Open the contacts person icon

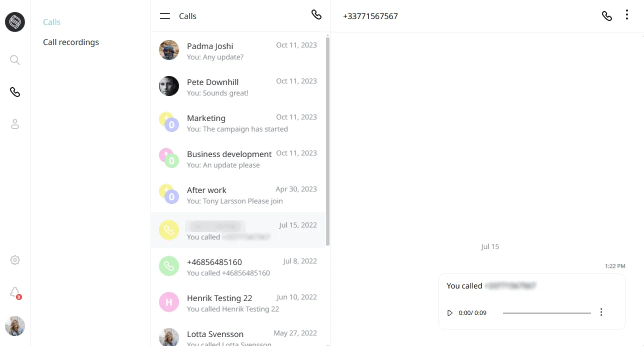[15, 124]
